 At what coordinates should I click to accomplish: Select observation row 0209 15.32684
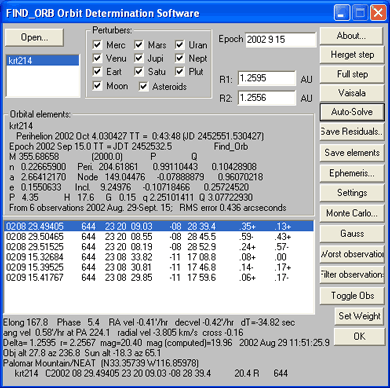click(x=159, y=257)
